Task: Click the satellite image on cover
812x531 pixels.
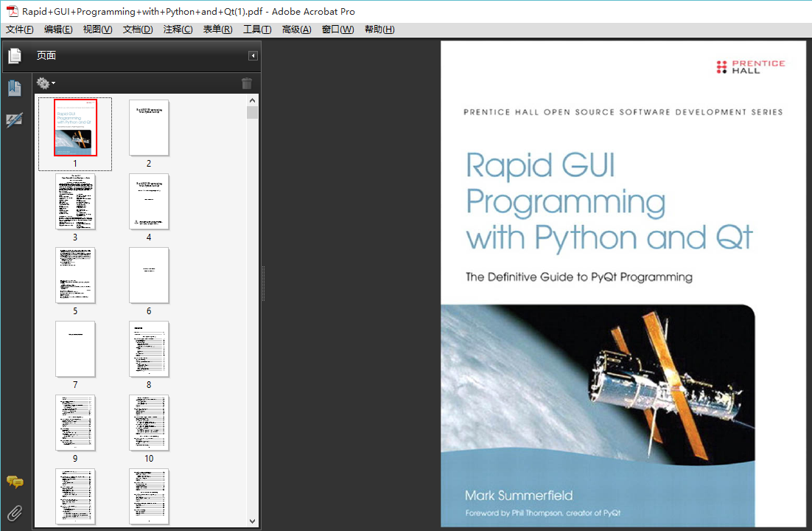Action: pos(598,385)
